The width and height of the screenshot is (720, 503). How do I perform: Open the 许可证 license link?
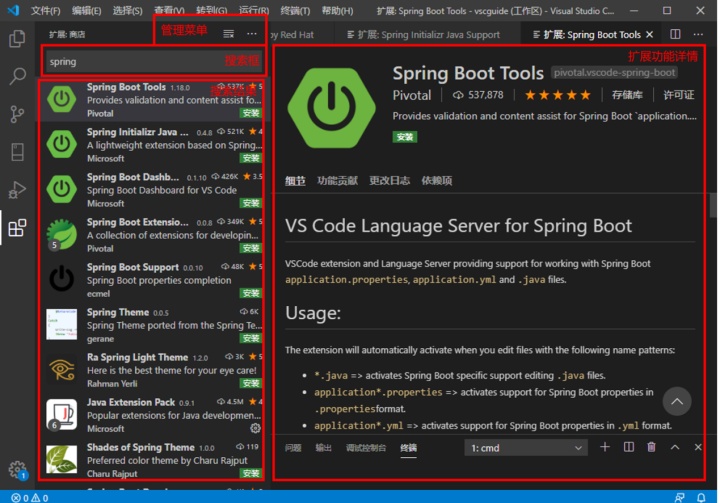pos(678,95)
